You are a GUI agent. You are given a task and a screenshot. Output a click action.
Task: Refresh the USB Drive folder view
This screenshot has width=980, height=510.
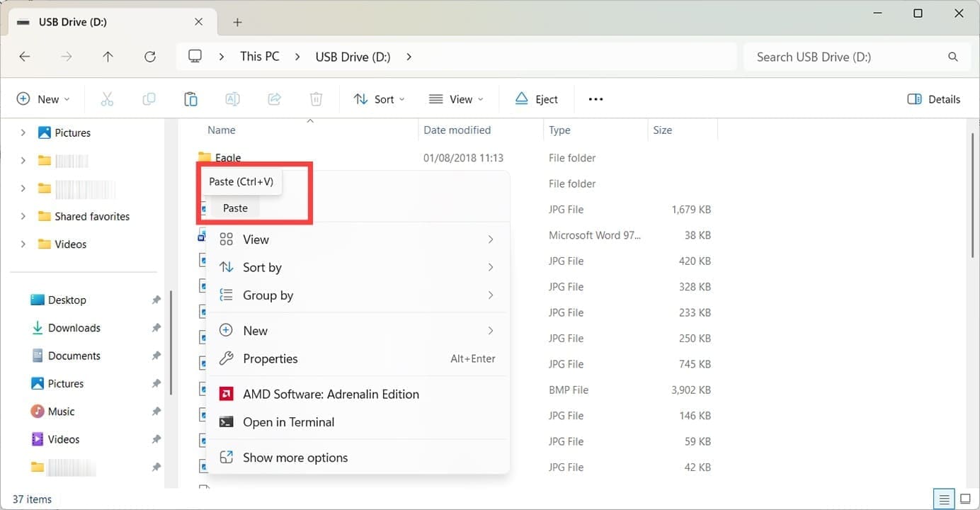(149, 57)
